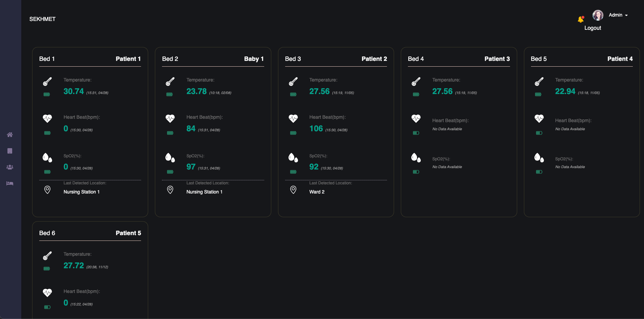Click the location pin on Ward 2 for Bed 3
This screenshot has height=319, width=644.
pyautogui.click(x=293, y=190)
